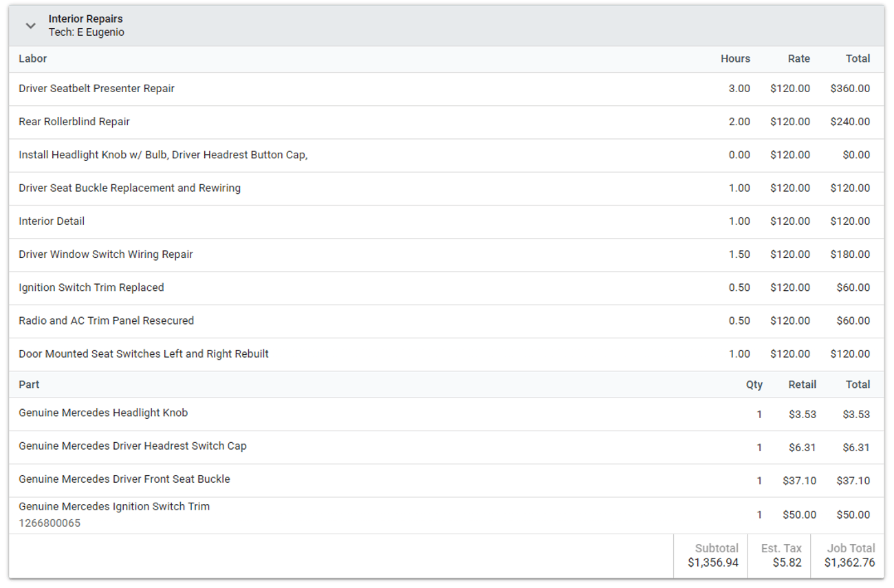Select Door Mounted Seat Switches Rebuilt row

pyautogui.click(x=446, y=354)
